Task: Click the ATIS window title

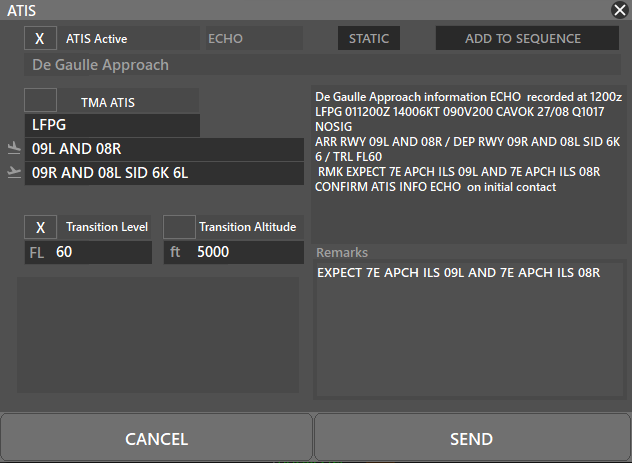Action: coord(21,10)
